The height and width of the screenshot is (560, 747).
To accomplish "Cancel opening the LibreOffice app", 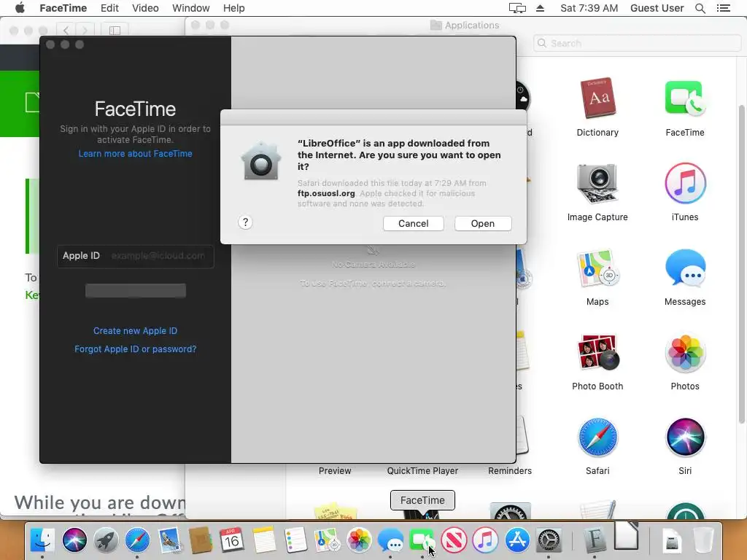I will [413, 223].
